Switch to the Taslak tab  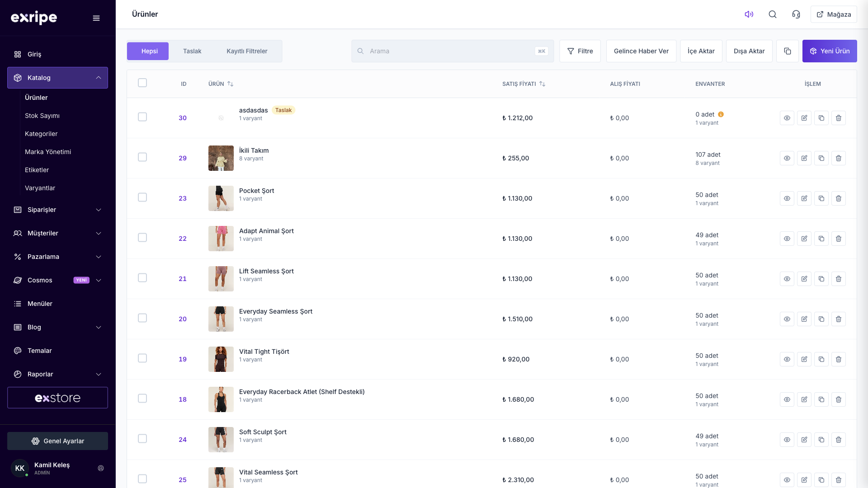click(192, 51)
